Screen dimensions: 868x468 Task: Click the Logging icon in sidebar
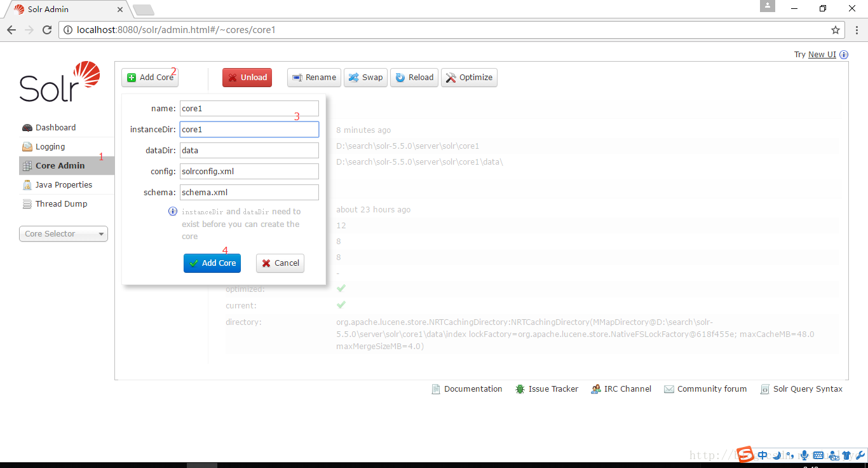27,147
